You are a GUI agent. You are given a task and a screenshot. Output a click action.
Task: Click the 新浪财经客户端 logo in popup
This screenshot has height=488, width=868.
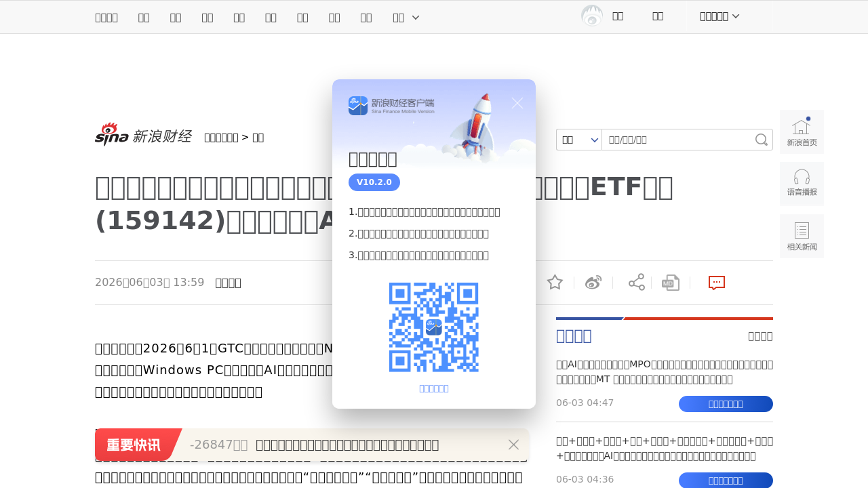tap(391, 106)
